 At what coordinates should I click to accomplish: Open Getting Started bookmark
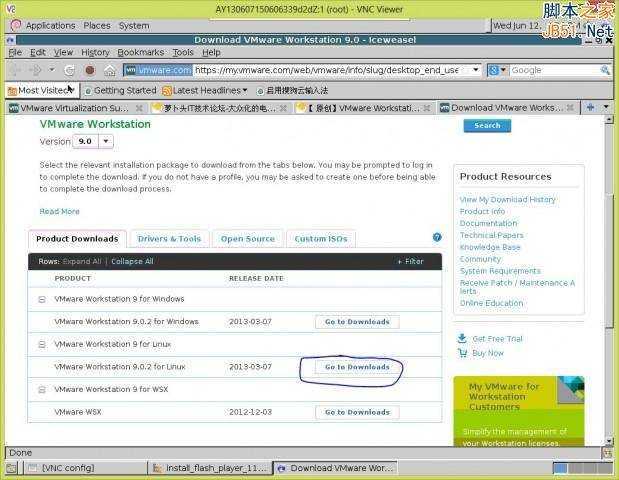120,91
